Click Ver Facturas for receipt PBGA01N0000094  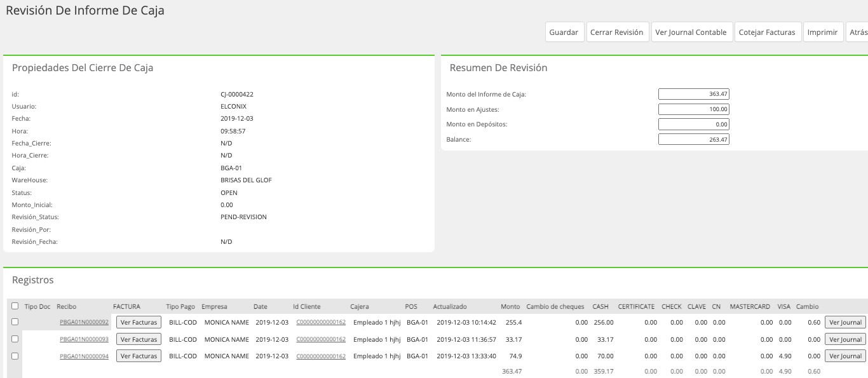pyautogui.click(x=139, y=356)
